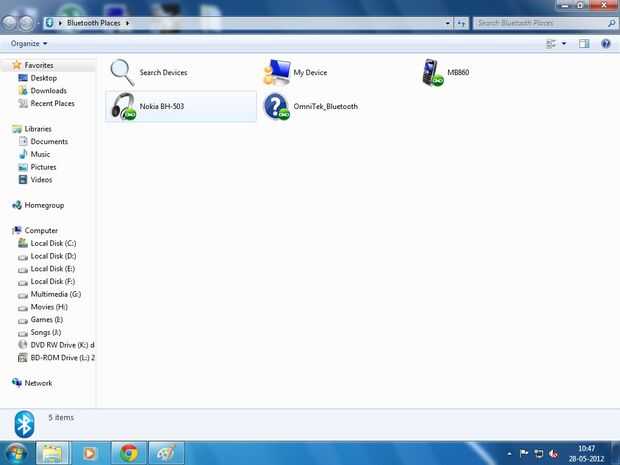Viewport: 620px width, 465px height.
Task: Click the Forward navigation arrow
Action: pos(26,23)
